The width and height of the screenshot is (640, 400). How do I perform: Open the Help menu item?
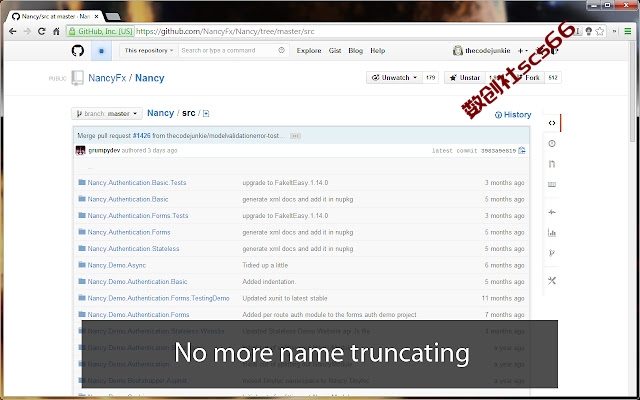click(x=378, y=51)
